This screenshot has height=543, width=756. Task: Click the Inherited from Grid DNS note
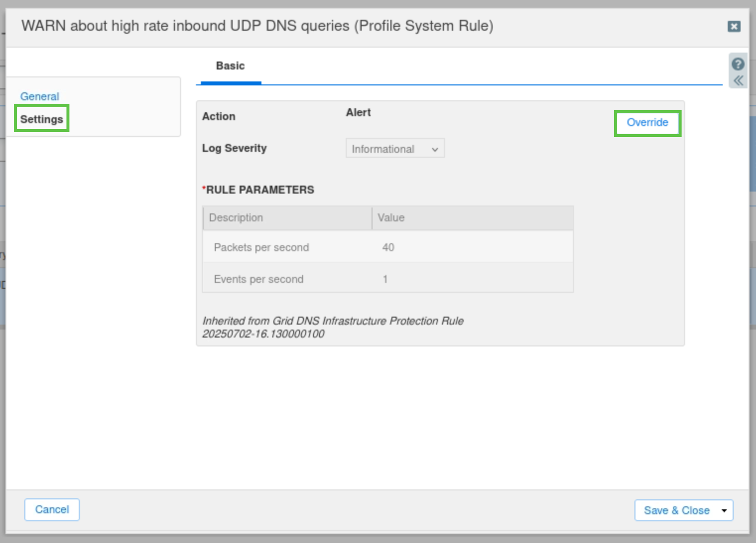coord(332,327)
